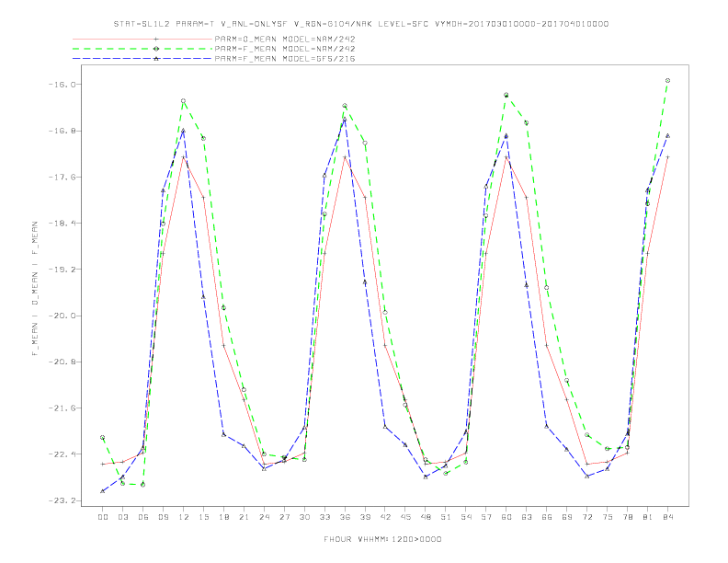
Task: Click the x-axis tick label 30
Action: coord(304,517)
